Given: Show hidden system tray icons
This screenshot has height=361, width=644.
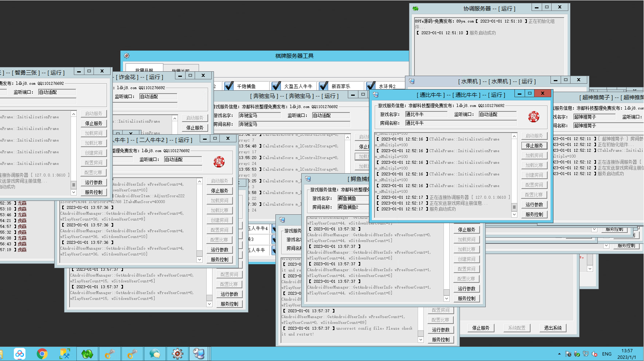Looking at the screenshot, I should 559,354.
